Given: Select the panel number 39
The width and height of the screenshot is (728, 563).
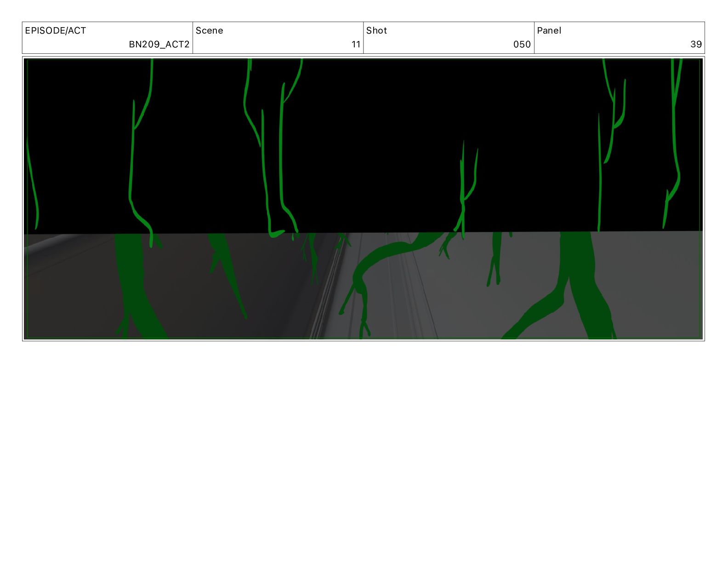Looking at the screenshot, I should pos(696,44).
